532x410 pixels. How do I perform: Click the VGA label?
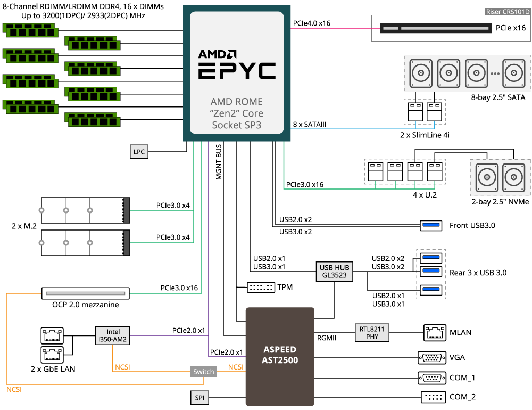(457, 357)
